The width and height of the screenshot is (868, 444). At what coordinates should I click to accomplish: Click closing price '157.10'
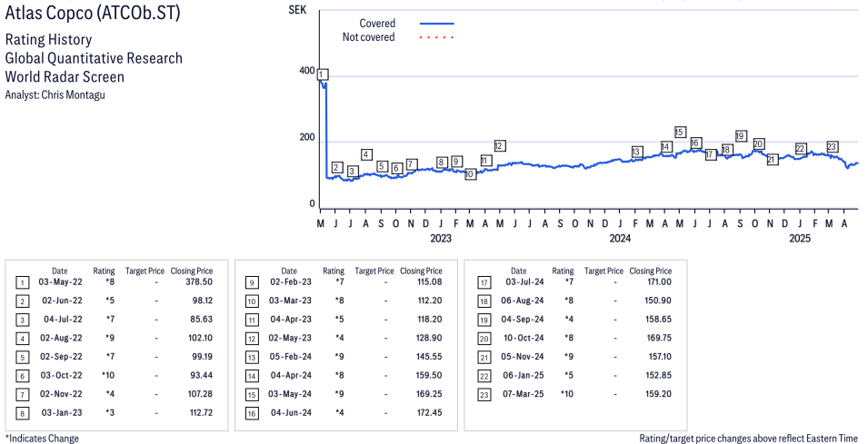660,357
